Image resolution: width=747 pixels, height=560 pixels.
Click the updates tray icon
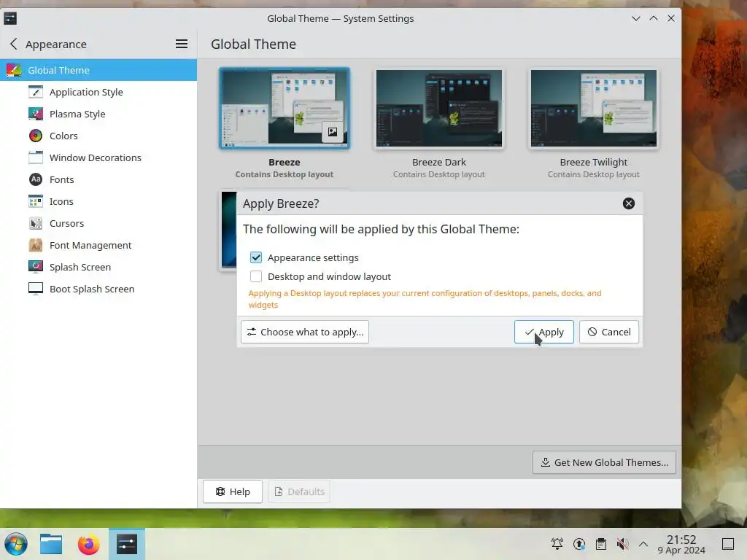click(x=579, y=544)
